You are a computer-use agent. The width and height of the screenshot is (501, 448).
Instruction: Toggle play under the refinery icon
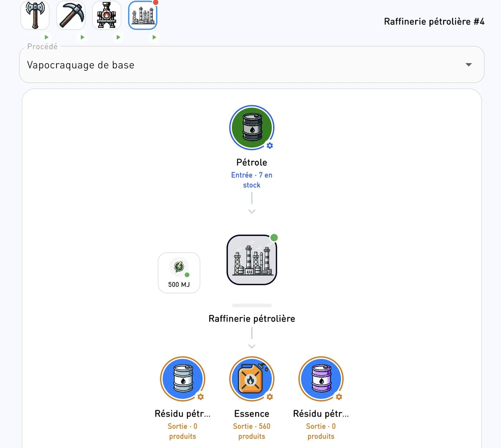click(x=154, y=37)
